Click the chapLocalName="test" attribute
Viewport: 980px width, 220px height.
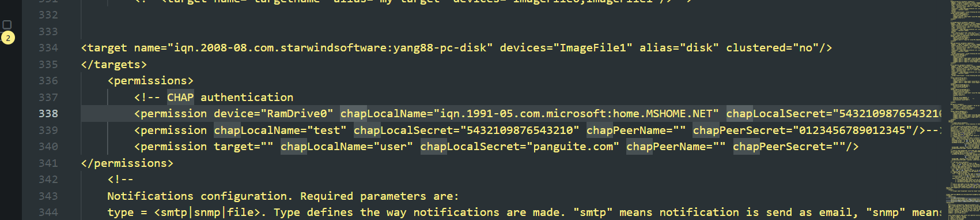pos(281,130)
